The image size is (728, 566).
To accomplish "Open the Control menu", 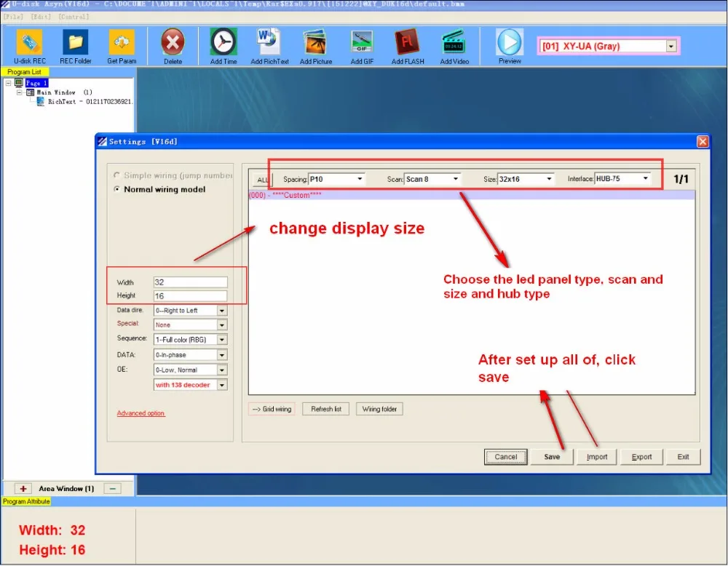I will coord(74,17).
